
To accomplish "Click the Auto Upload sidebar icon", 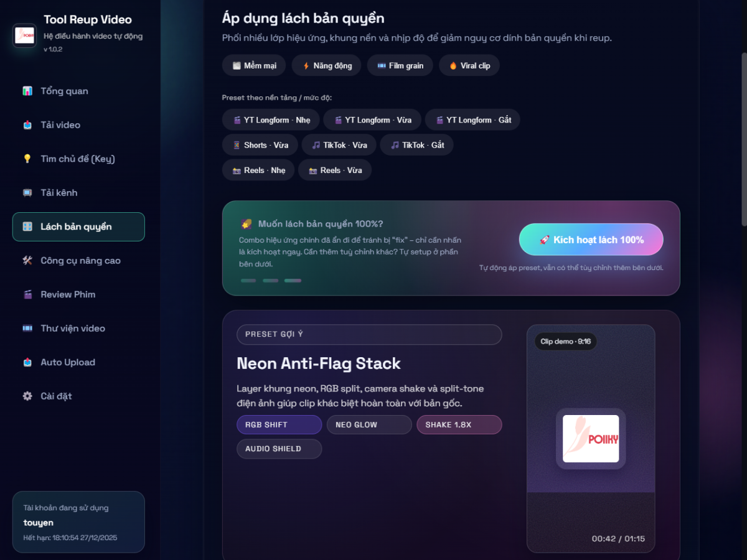I will click(x=27, y=362).
